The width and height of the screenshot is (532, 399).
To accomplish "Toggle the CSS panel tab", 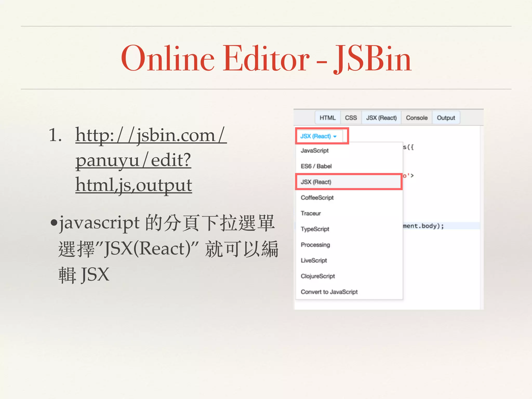I will tap(351, 118).
